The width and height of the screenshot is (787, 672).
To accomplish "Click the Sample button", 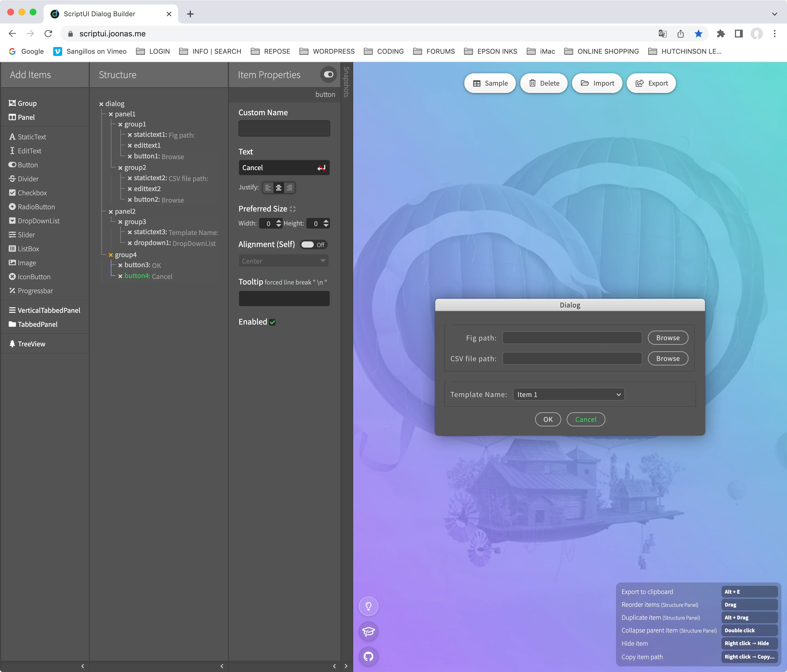I will [489, 83].
